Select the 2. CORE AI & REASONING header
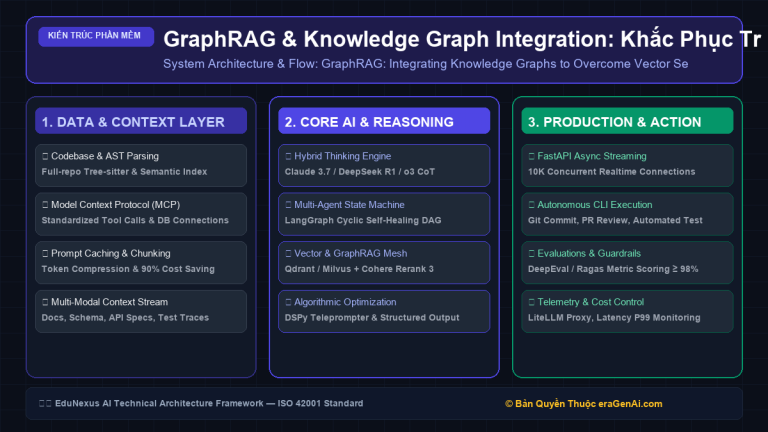Screen dimensions: 768x432 click(384, 121)
